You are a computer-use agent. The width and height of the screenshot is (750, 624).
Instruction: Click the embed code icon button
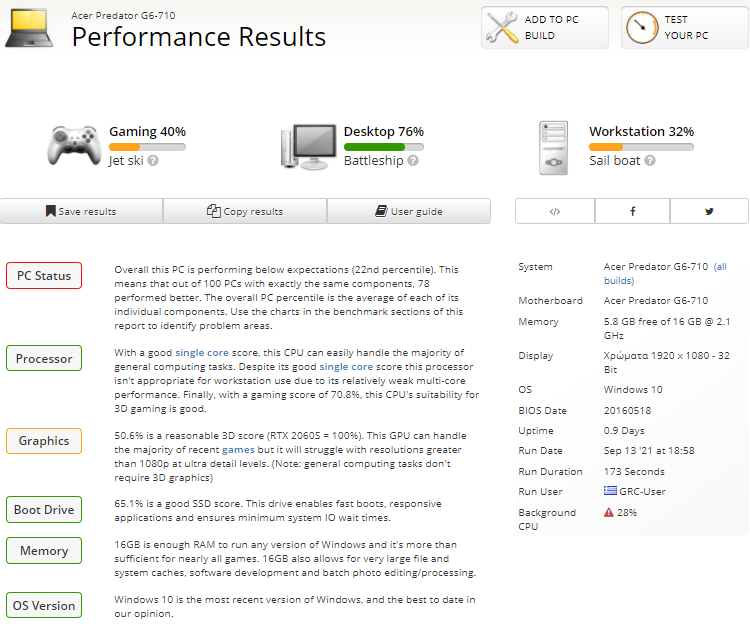tap(555, 211)
